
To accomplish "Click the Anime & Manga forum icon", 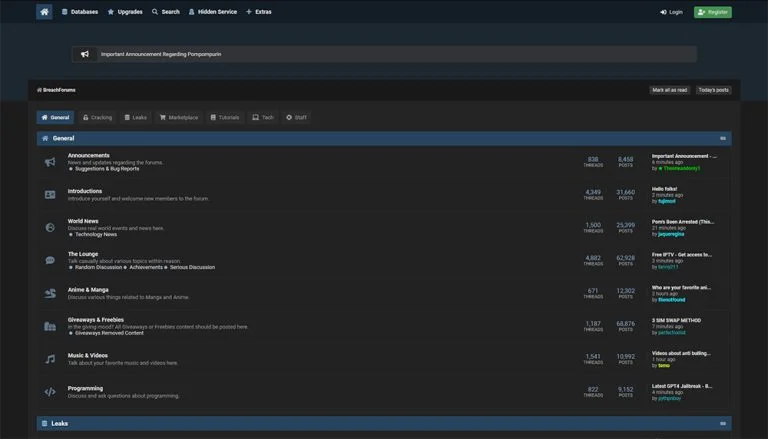I will tap(50, 293).
